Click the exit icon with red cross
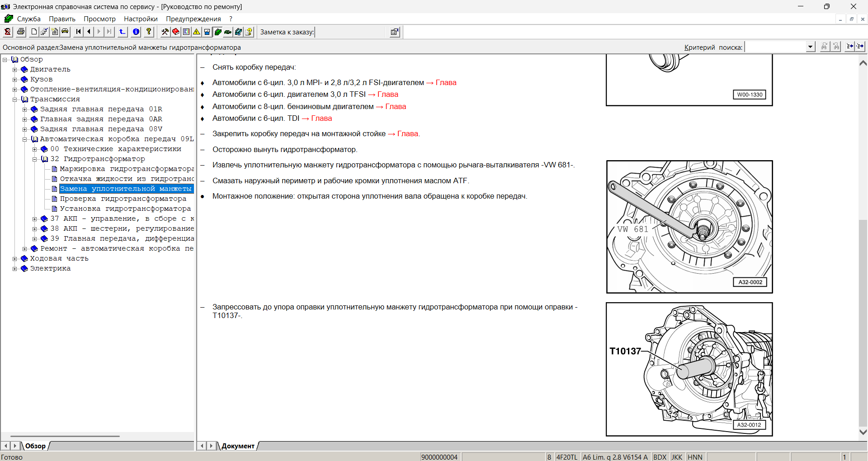Screen dimensions: 868x461 (x=8, y=32)
